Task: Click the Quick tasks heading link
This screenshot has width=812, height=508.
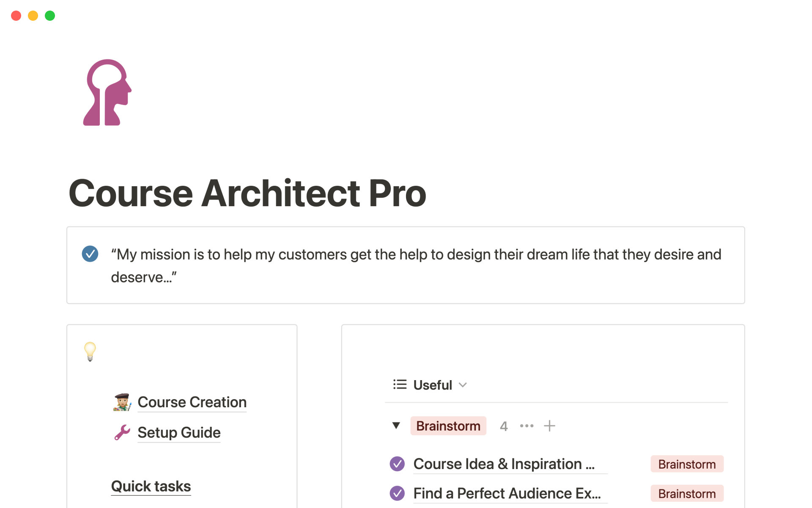Action: click(151, 486)
